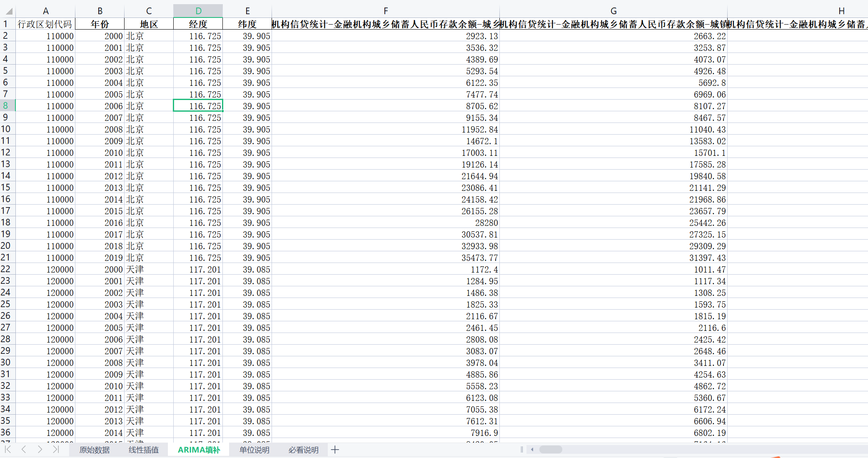Screen dimensions: 868x458
Task: Select column D header
Action: [x=198, y=11]
